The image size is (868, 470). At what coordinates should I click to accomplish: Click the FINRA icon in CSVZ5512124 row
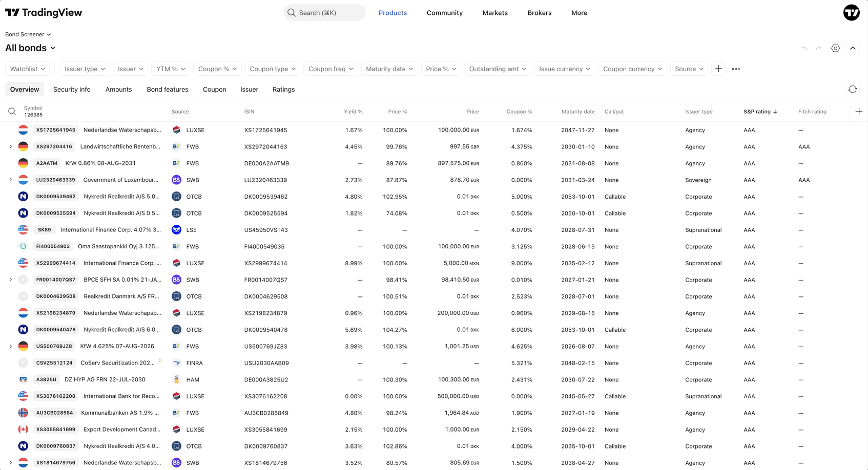point(176,363)
